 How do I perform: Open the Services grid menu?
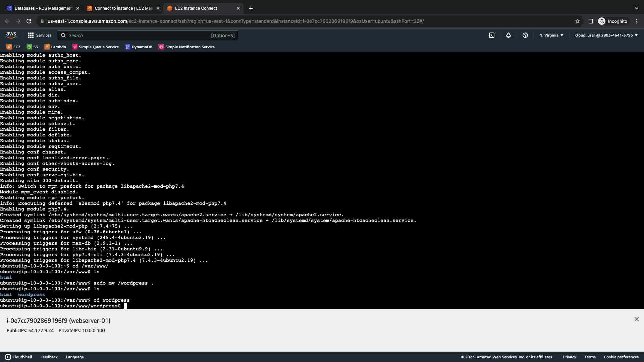[x=39, y=35]
